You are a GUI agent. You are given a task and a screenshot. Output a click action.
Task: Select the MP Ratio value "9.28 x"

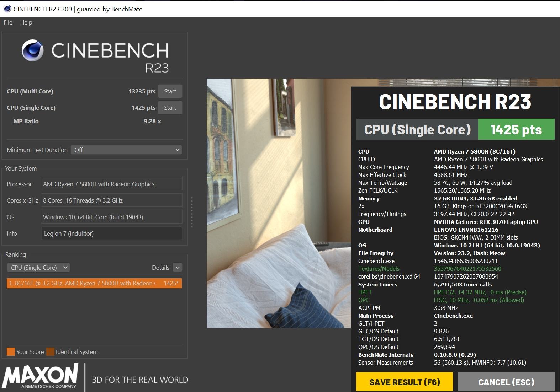coord(153,121)
